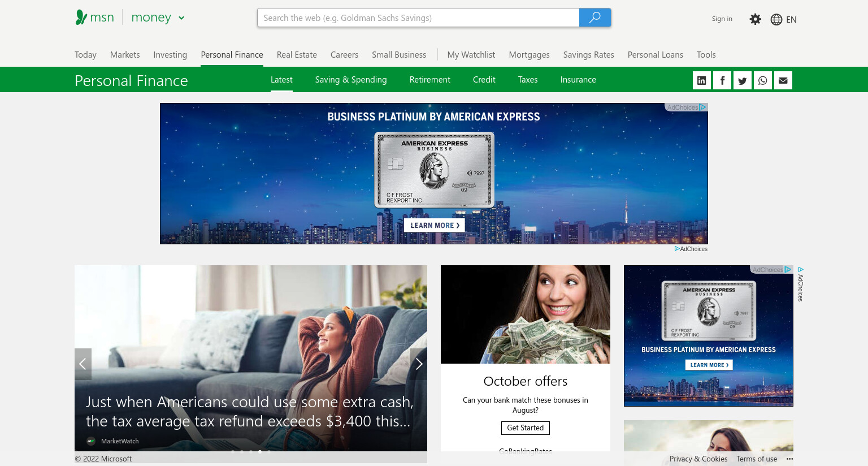Viewport: 868px width, 466px height.
Task: Open the Tools nav item
Action: (706, 55)
